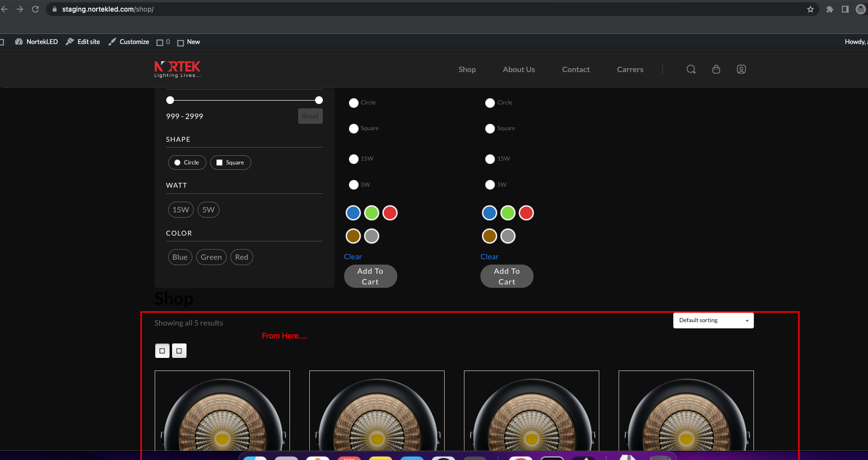The width and height of the screenshot is (868, 460).
Task: Filter by 5W watt chip
Action: [208, 209]
